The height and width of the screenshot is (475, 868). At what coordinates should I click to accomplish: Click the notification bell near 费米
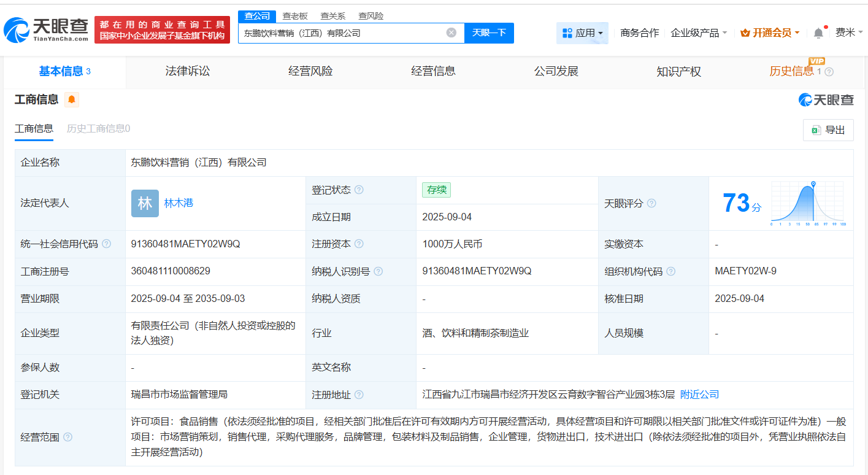pyautogui.click(x=818, y=33)
